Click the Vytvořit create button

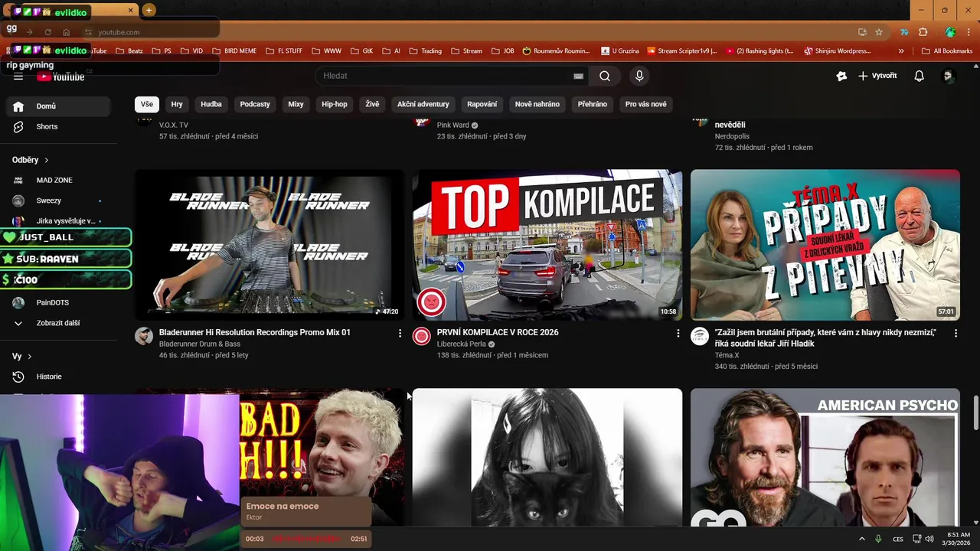pyautogui.click(x=877, y=76)
